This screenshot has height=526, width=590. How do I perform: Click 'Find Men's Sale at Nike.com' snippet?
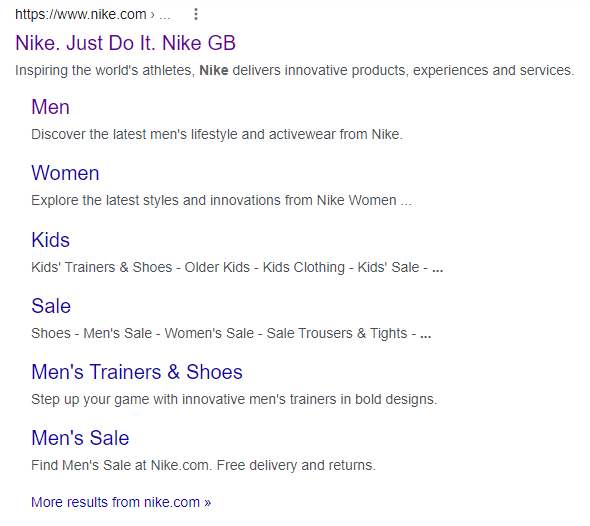[204, 465]
